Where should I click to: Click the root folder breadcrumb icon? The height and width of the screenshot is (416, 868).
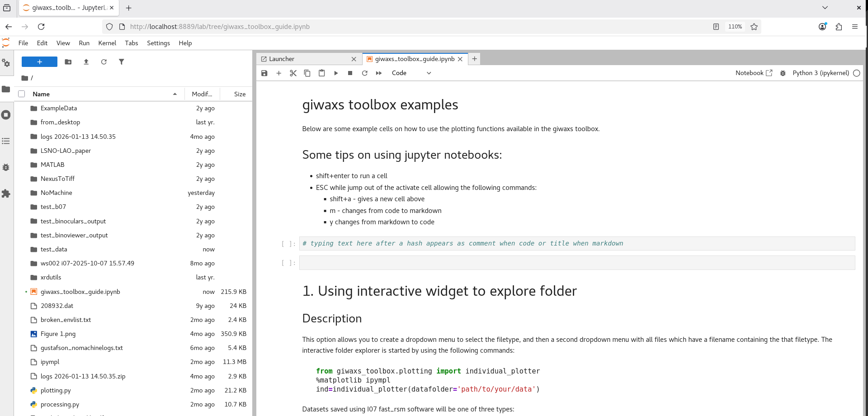25,78
